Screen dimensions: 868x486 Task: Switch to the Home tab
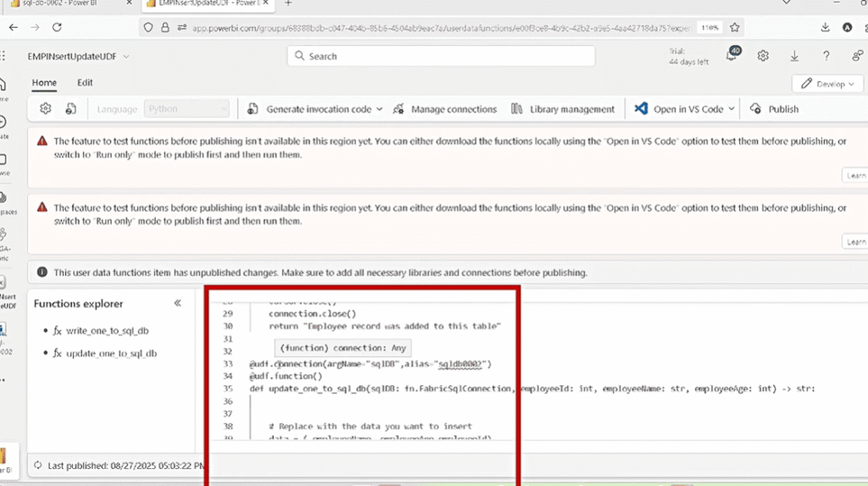[x=44, y=82]
